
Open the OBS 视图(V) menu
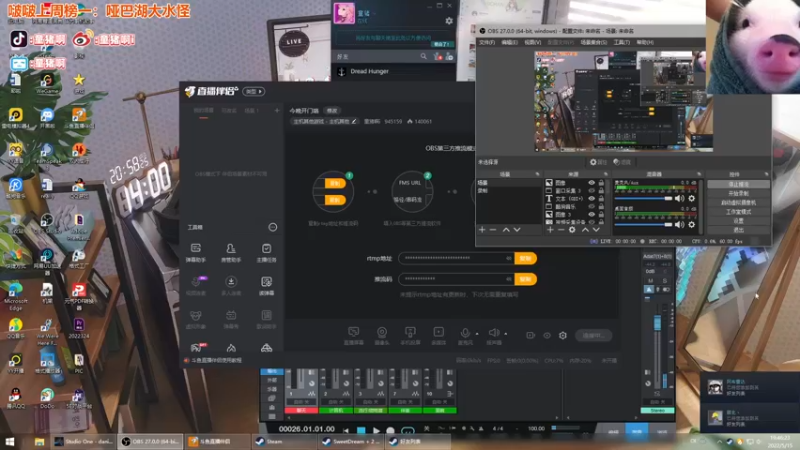point(533,42)
